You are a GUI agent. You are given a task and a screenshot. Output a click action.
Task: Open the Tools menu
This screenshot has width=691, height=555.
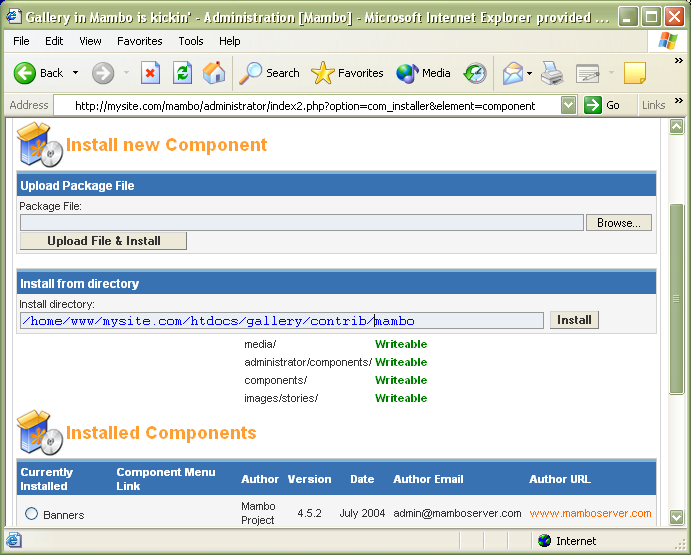point(191,41)
